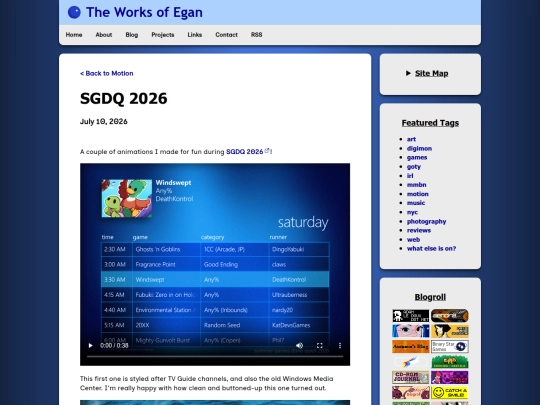Viewport: 540px width, 405px height.
Task: Open the Links page
Action: [x=195, y=35]
